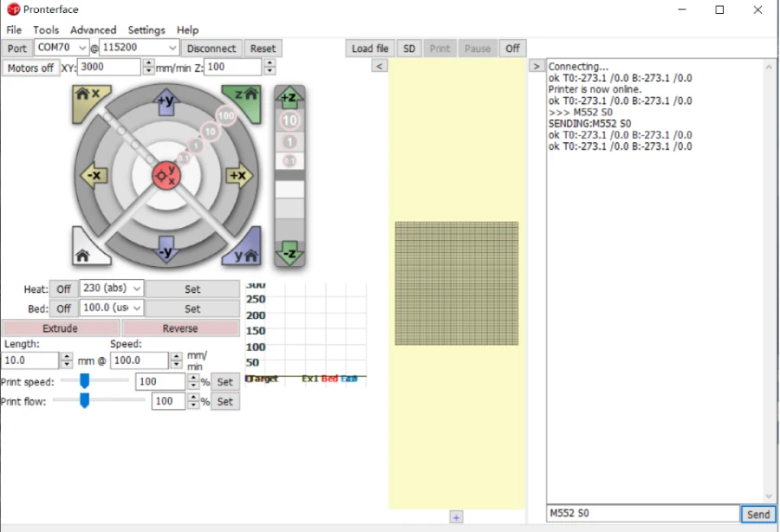
Task: Click the Print speed slider handle
Action: 85,381
